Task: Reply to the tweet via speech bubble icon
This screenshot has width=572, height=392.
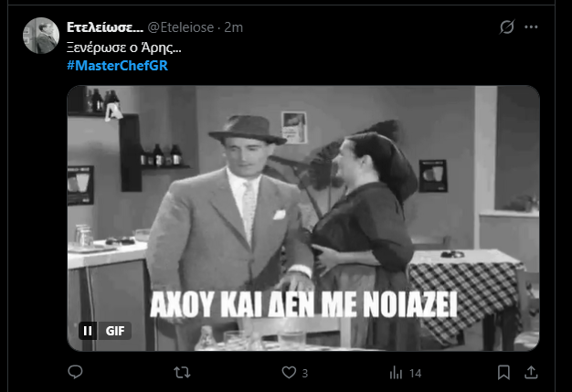Action: [75, 372]
